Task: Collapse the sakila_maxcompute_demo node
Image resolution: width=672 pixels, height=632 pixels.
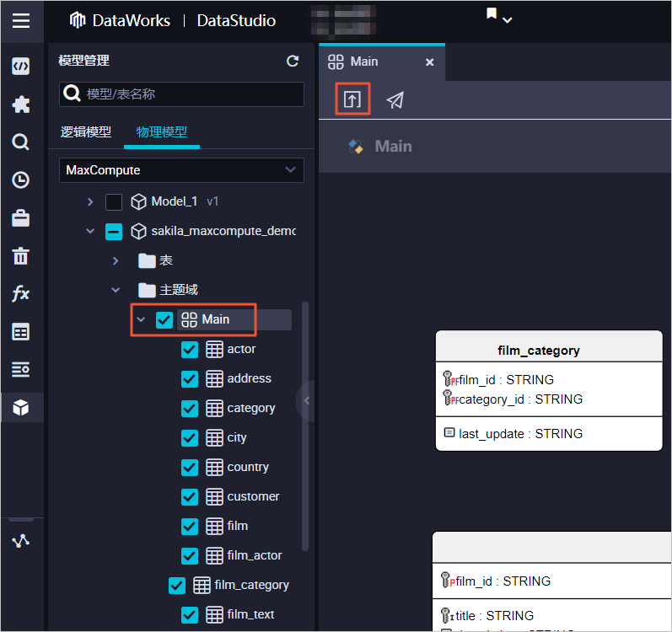Action: click(90, 231)
